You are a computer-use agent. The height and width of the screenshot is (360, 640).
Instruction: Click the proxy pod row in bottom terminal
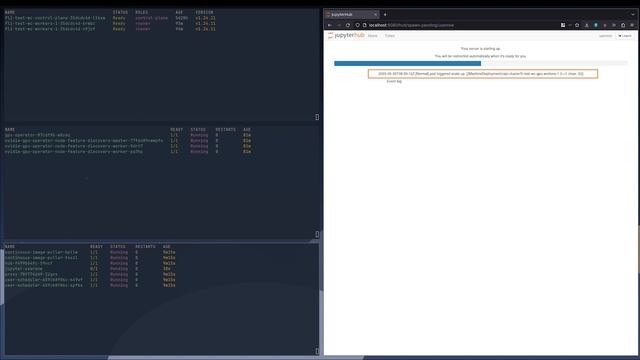[x=90, y=274]
